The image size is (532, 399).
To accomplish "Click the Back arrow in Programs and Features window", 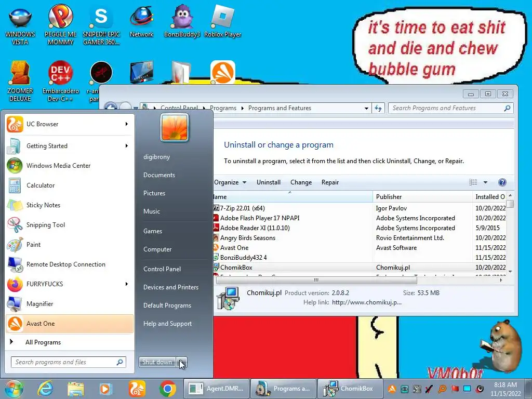I will coord(111,107).
